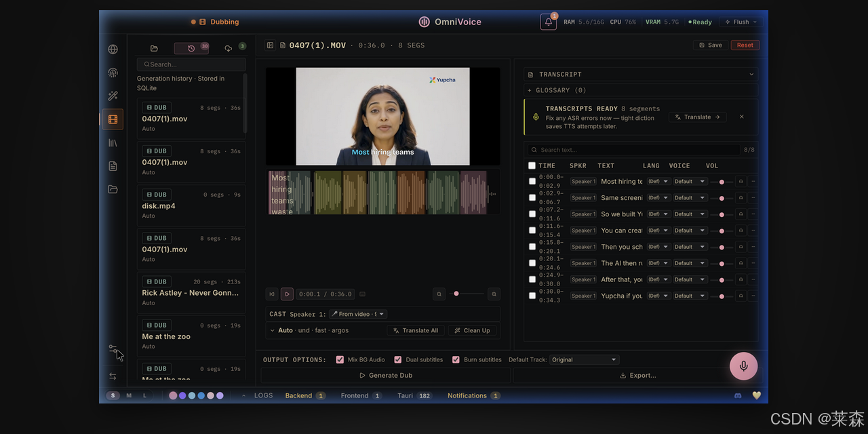Start Generate Dub
This screenshot has height=434, width=868.
pyautogui.click(x=386, y=375)
